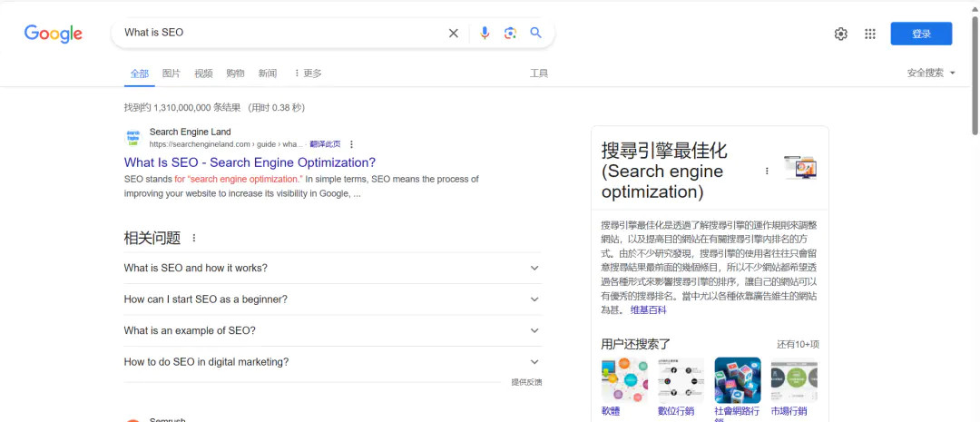The image size is (980, 422).
Task: Click the Google logo
Action: (x=54, y=34)
